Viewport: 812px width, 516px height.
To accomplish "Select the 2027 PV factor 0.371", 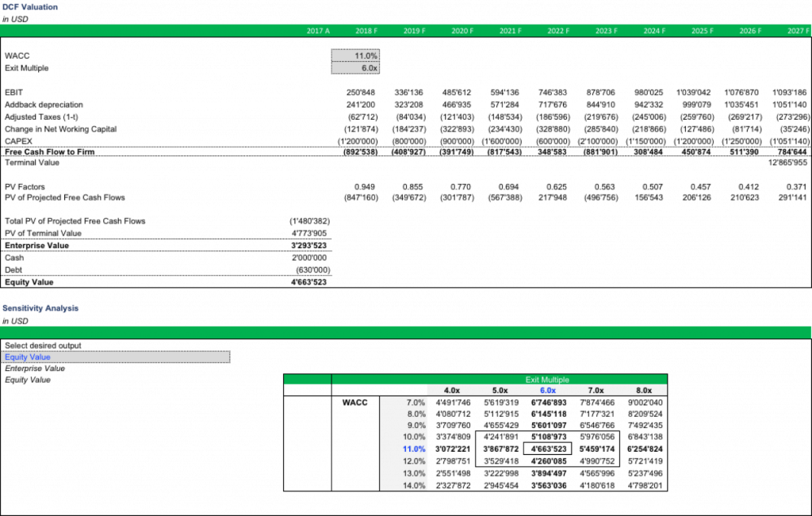I will coord(796,187).
